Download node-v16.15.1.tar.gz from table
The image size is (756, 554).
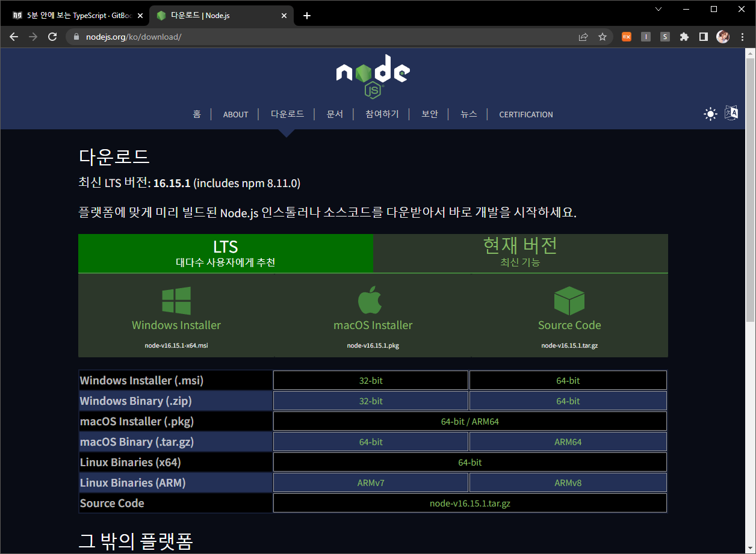point(470,503)
